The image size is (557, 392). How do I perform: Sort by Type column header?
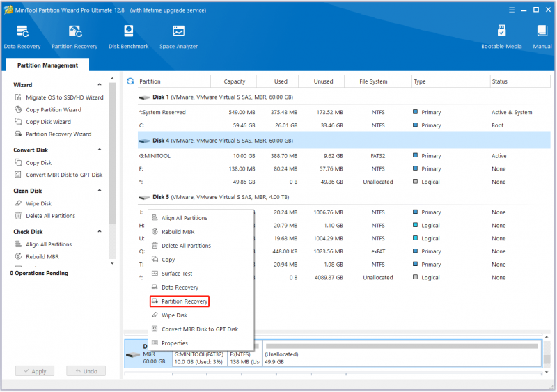450,81
